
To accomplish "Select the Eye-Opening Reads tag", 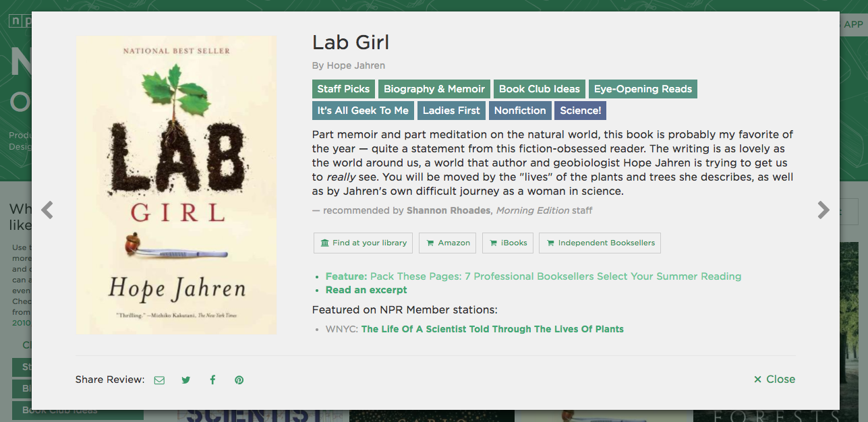I will pyautogui.click(x=643, y=89).
